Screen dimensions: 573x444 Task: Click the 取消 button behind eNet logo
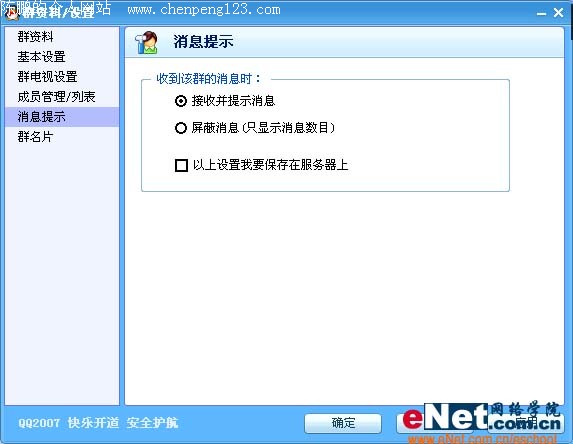(435, 423)
